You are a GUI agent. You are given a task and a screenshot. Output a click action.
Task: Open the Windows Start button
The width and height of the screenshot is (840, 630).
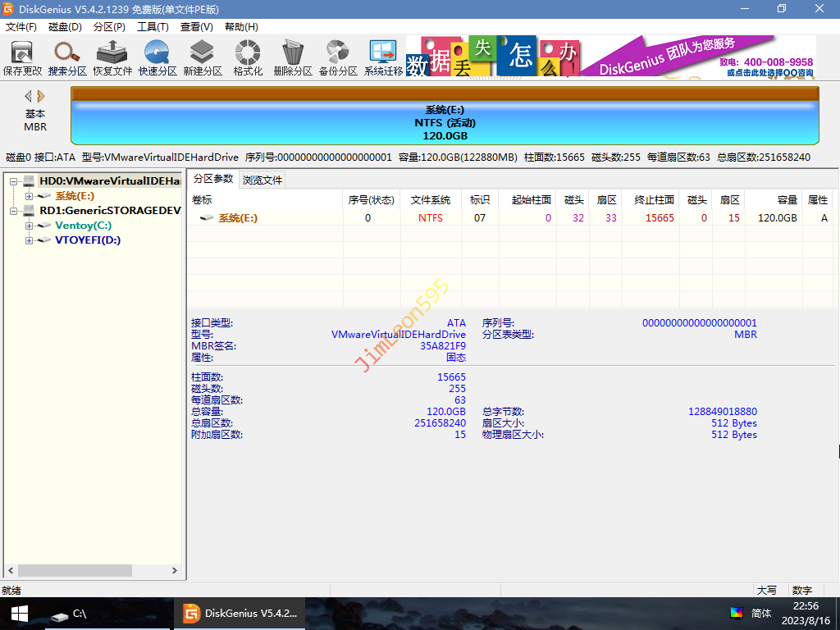point(19,613)
